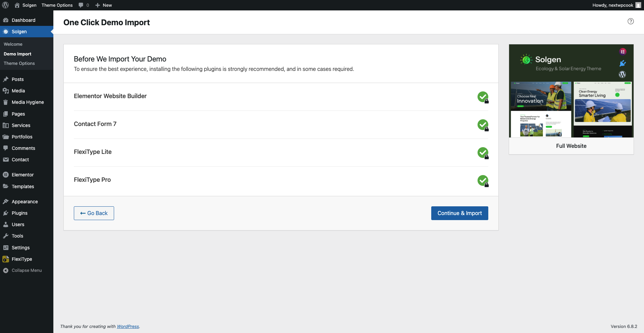Click the Dashboard gauge icon
This screenshot has height=333, width=644.
pyautogui.click(x=6, y=20)
